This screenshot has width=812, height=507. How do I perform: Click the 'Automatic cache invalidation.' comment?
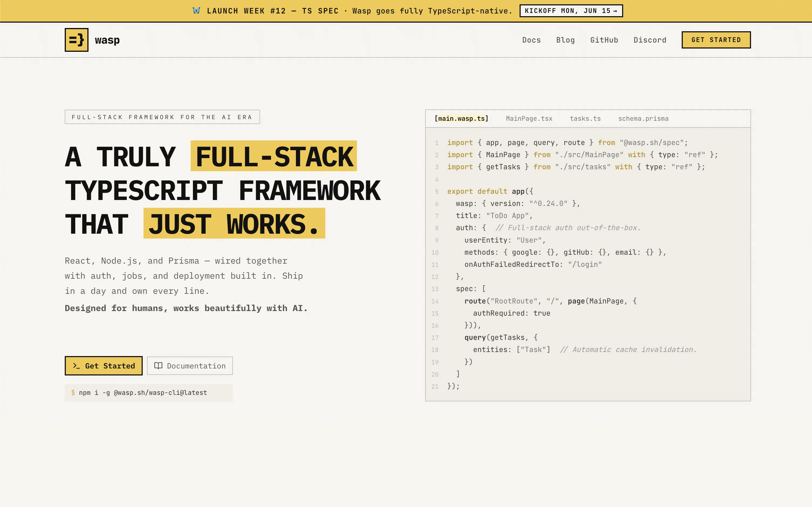(x=628, y=350)
